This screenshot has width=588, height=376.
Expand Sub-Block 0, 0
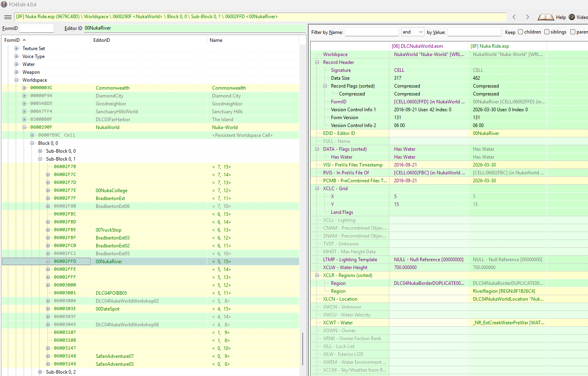[x=40, y=151]
